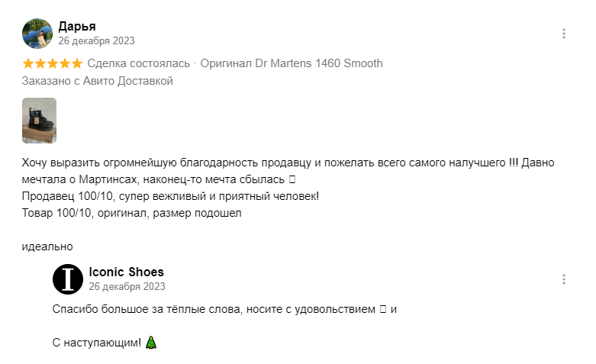
Task: Open the boots photo thumbnail
Action: pos(39,121)
